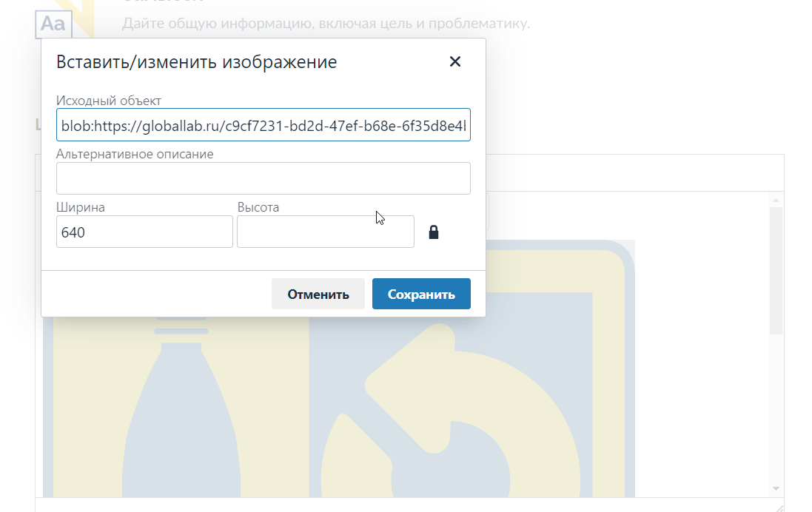812x512 pixels.
Task: Click the Ширина label
Action: click(81, 207)
